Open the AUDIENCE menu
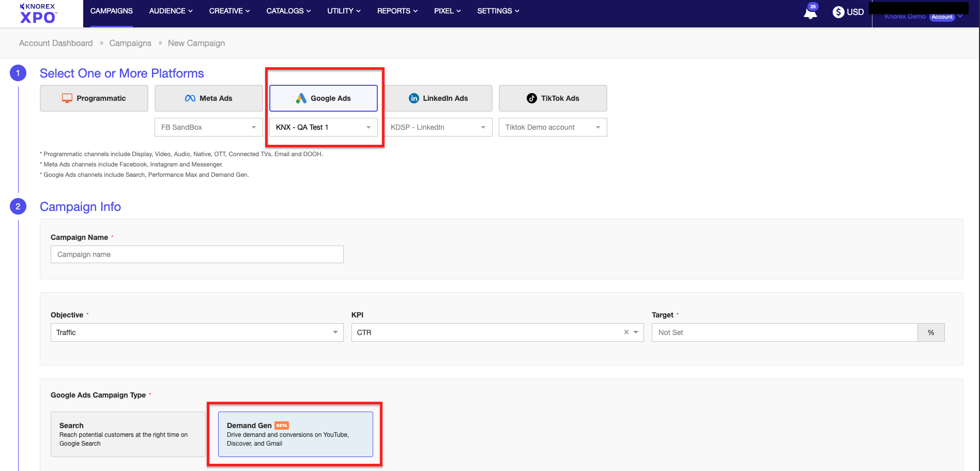 171,11
